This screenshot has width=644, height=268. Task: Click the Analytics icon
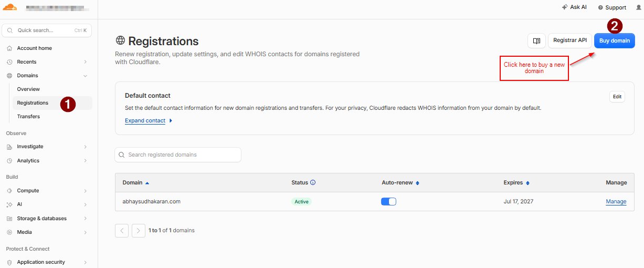coord(9,161)
